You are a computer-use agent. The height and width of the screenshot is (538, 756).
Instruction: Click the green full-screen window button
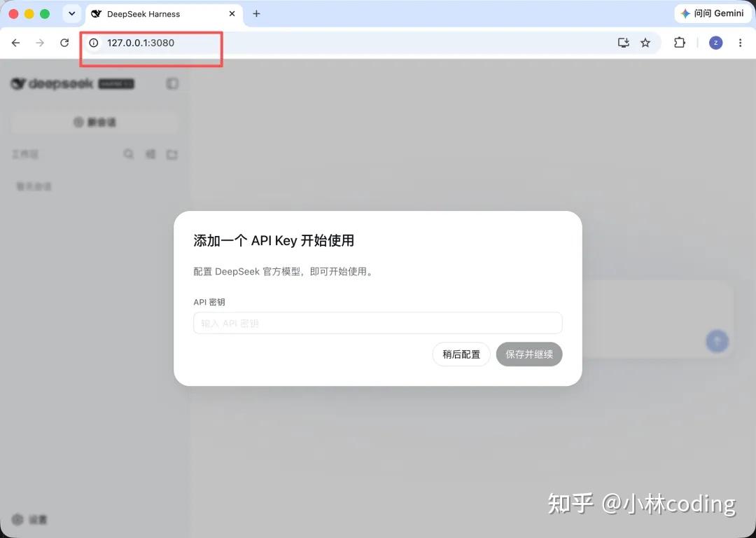(45, 13)
